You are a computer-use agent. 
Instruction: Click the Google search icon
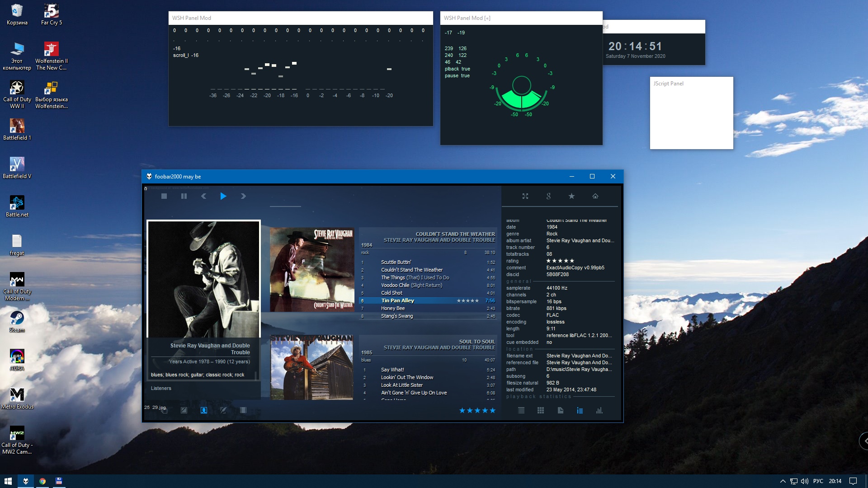click(548, 196)
